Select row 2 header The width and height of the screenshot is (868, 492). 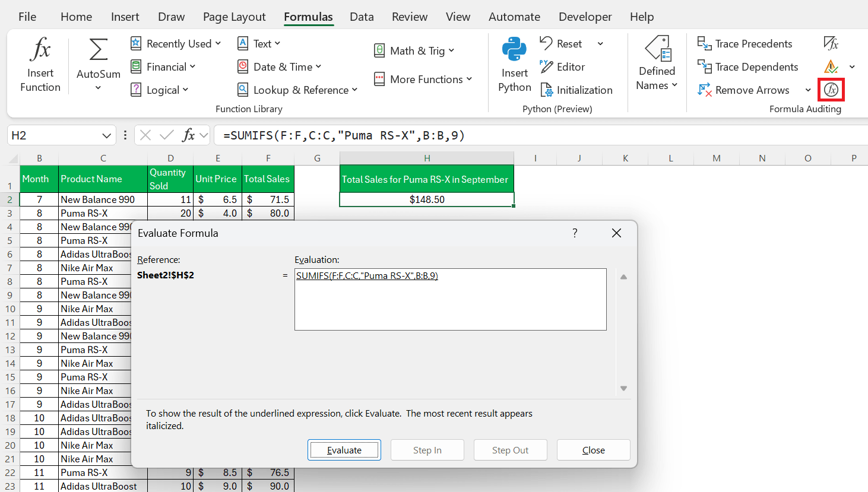(9, 199)
